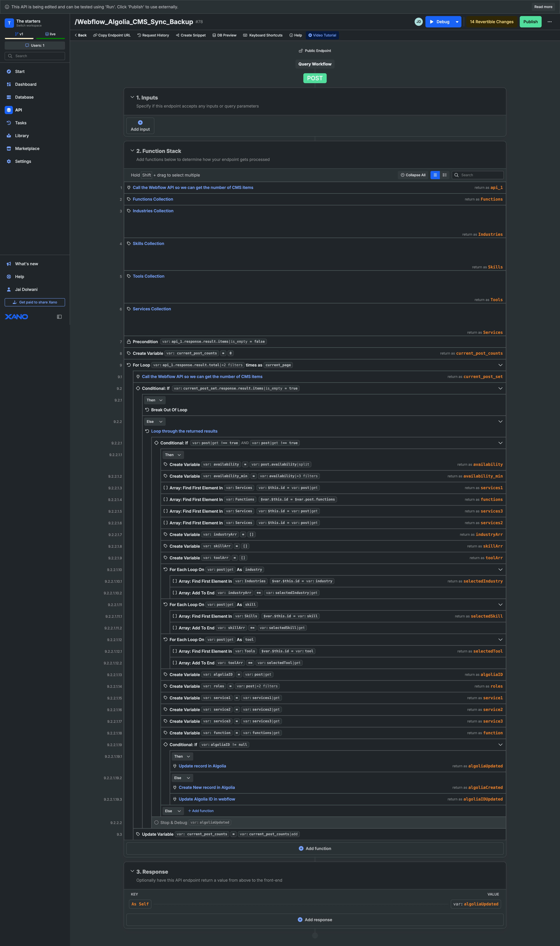This screenshot has height=946, width=560.
Task: Collapse sidebar using panel icon near Xano logo
Action: tap(59, 317)
